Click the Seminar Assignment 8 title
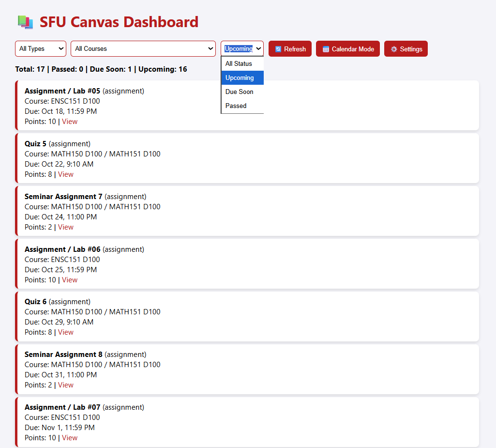 pos(63,355)
